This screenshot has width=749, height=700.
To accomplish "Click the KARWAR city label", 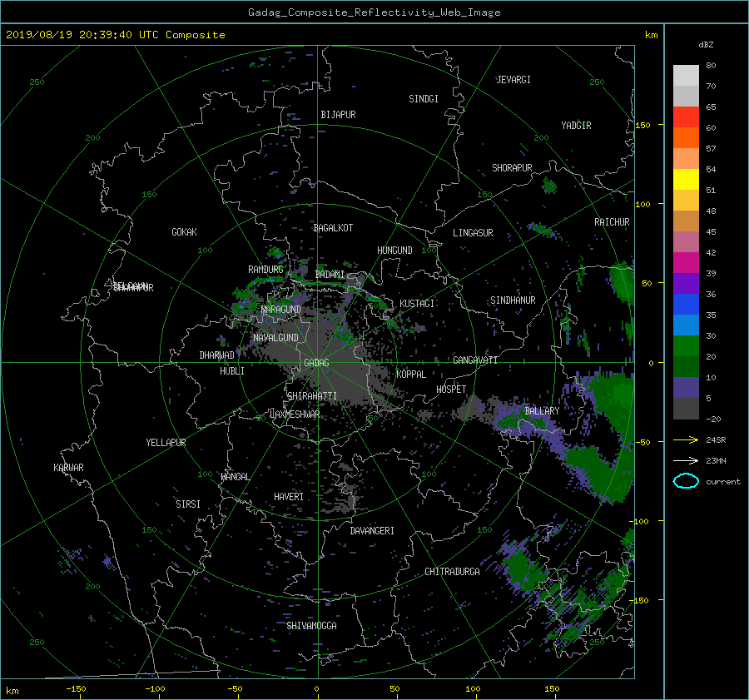I will [69, 468].
